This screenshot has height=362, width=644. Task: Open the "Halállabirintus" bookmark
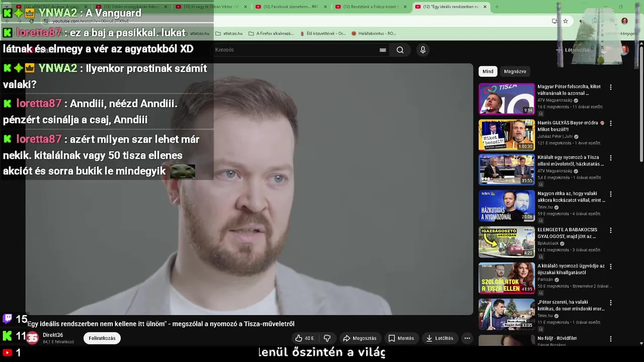point(374,34)
